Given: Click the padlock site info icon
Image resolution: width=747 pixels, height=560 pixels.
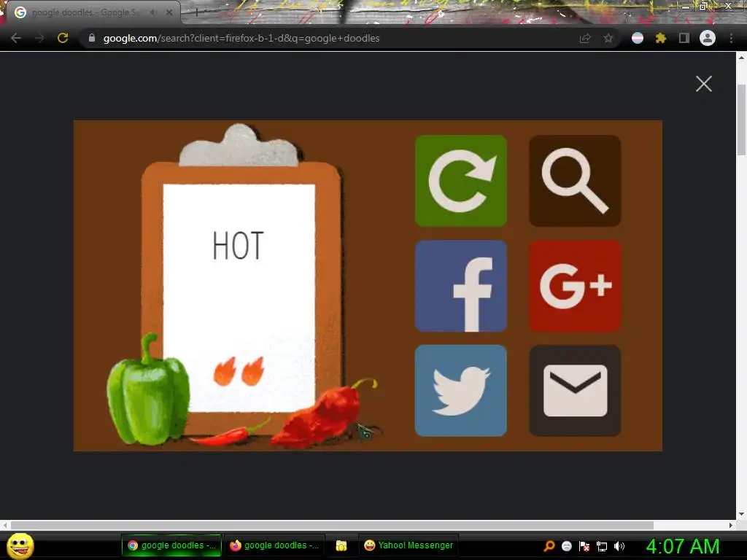Looking at the screenshot, I should point(92,38).
